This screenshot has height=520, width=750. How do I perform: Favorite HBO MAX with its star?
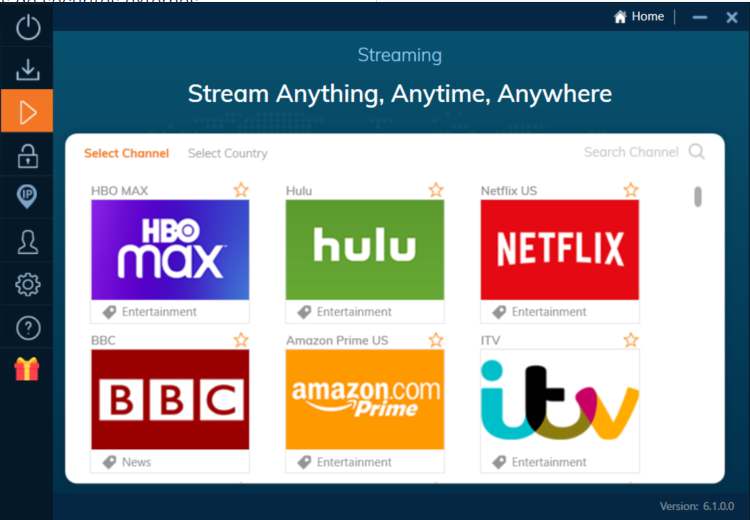pos(241,190)
